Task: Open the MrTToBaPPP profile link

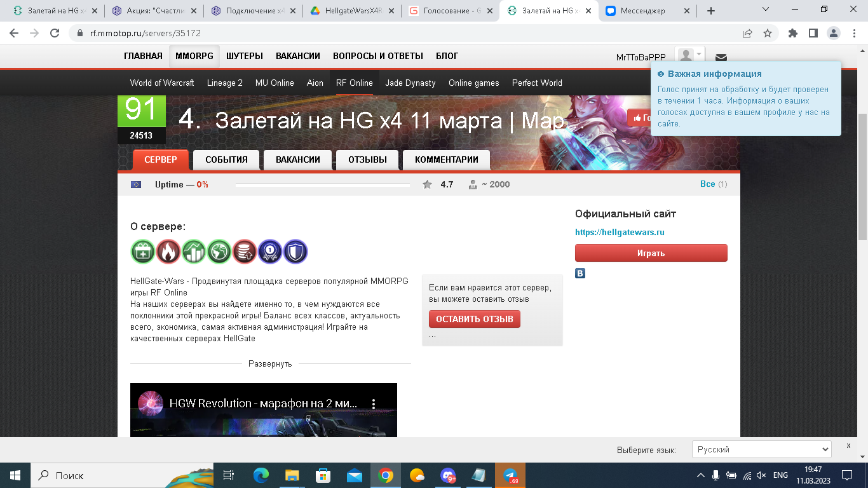Action: 641,57
